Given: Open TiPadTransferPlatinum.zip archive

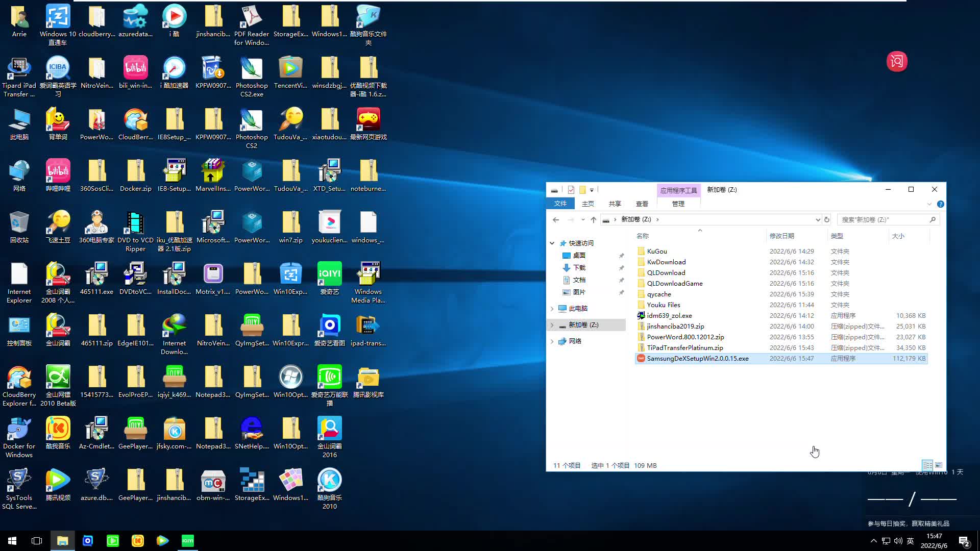Looking at the screenshot, I should click(x=684, y=347).
